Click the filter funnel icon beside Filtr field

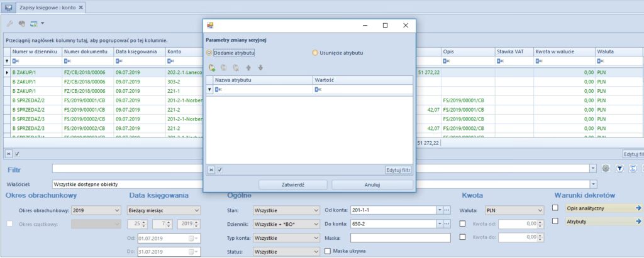point(619,168)
